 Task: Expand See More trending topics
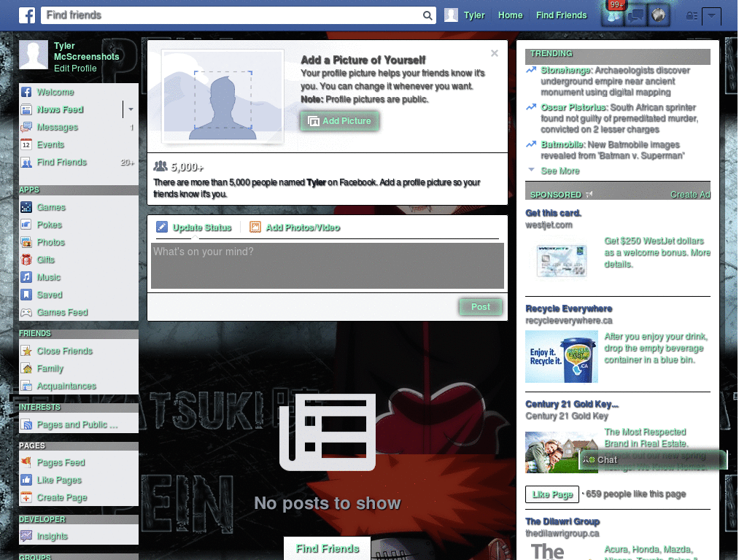point(560,171)
